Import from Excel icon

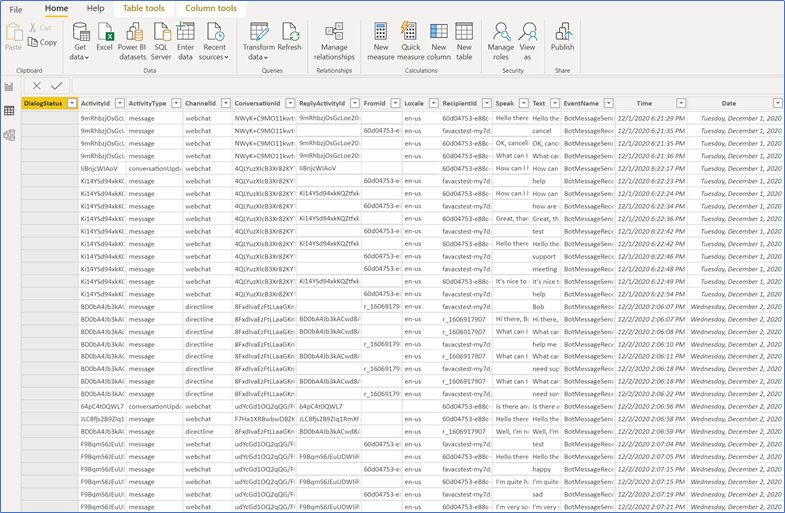105,32
